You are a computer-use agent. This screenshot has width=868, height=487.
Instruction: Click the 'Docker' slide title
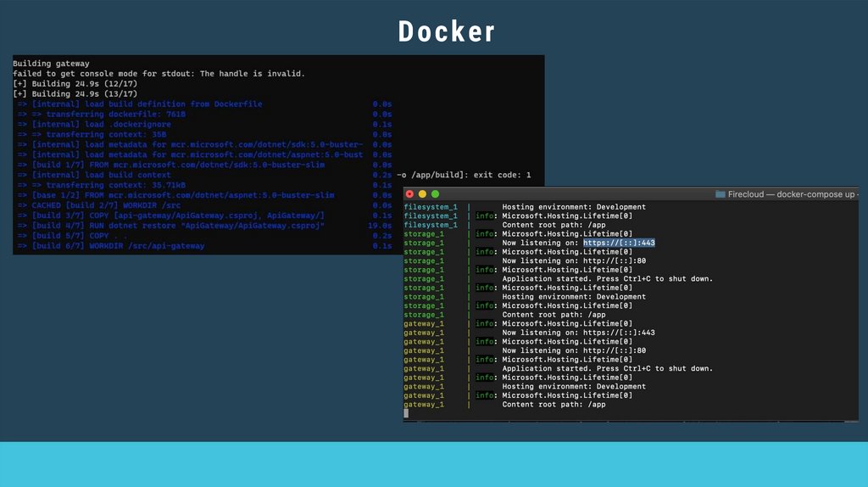click(x=447, y=32)
